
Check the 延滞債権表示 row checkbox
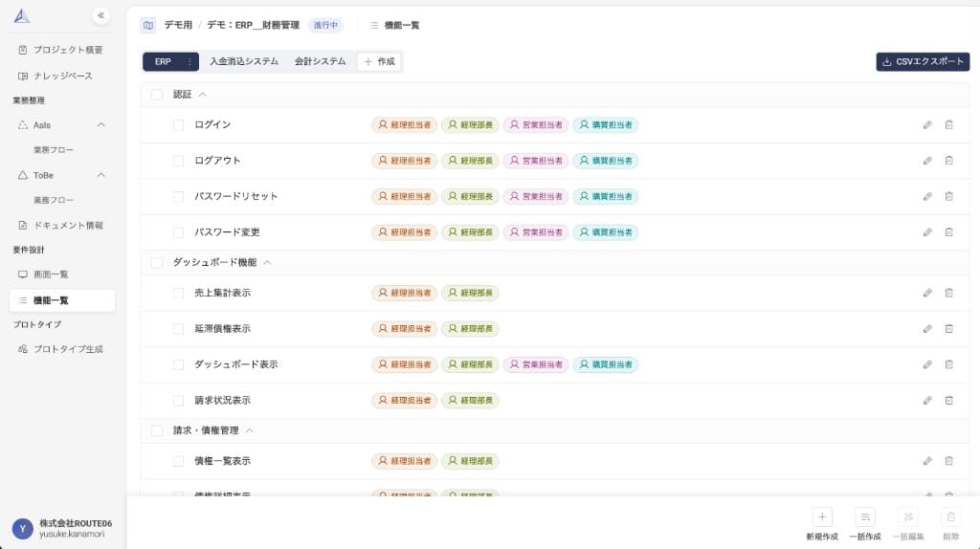tap(178, 328)
